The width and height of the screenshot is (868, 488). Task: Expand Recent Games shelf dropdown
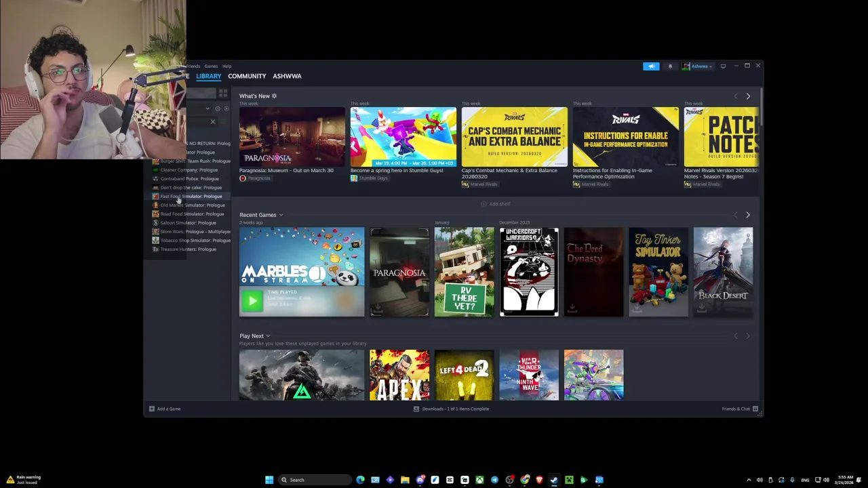pyautogui.click(x=281, y=215)
